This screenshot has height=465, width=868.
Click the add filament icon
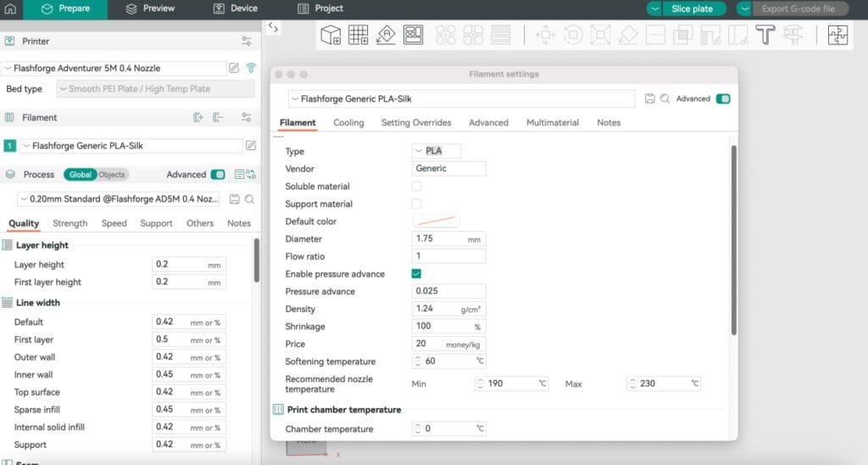point(198,117)
